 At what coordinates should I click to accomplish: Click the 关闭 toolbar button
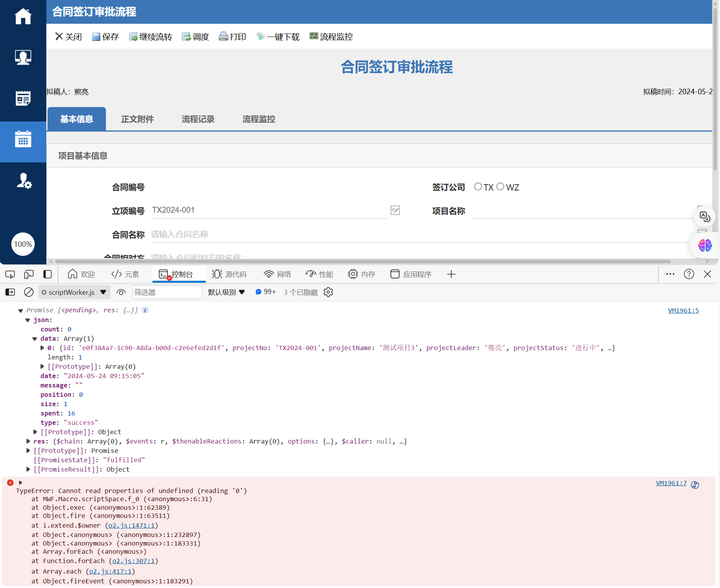(69, 37)
